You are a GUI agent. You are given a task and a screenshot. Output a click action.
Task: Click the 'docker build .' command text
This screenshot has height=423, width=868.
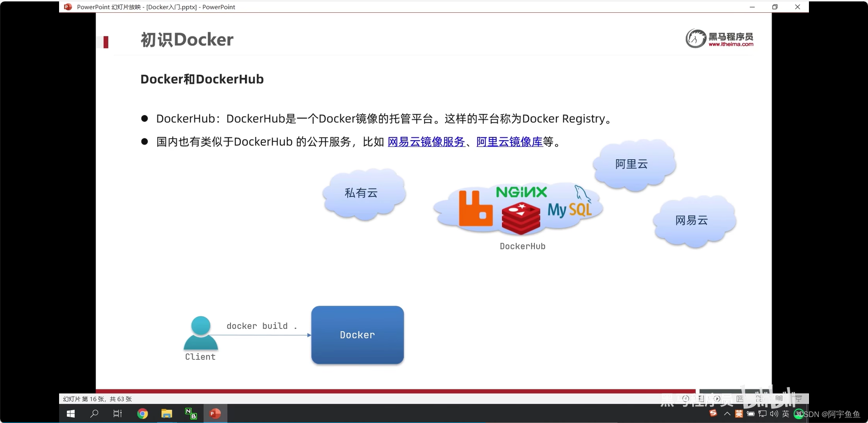pyautogui.click(x=261, y=326)
